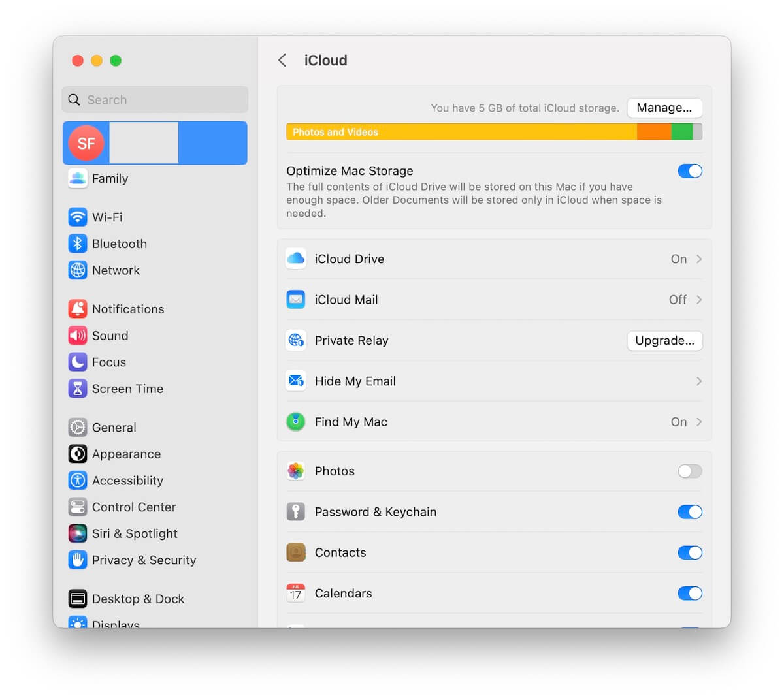The width and height of the screenshot is (784, 698).
Task: Click Control Center icon
Action: pyautogui.click(x=78, y=507)
